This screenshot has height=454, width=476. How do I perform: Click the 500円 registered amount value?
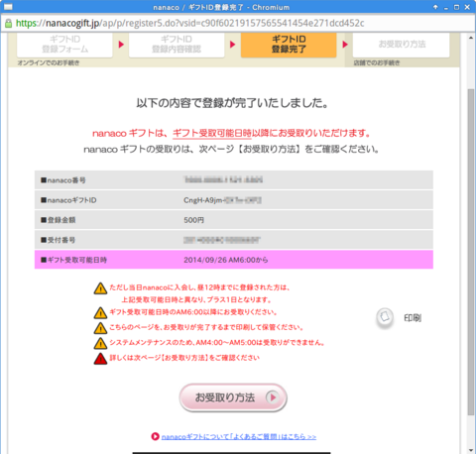[193, 220]
